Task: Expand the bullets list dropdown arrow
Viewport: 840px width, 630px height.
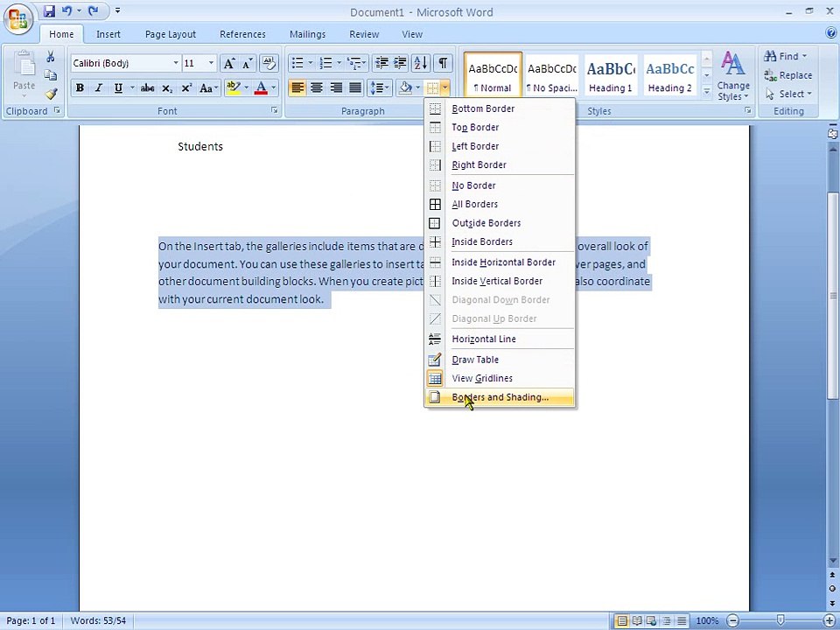Action: tap(310, 63)
